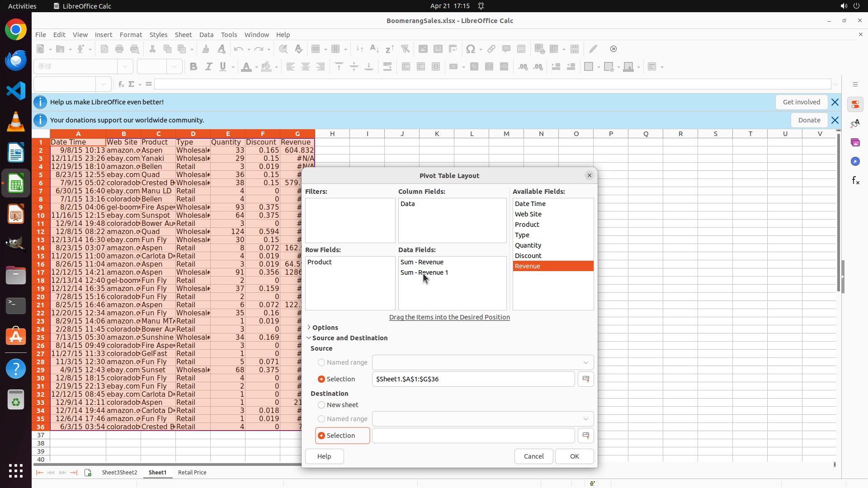Switch to the Retail Price sheet tab
This screenshot has height=488, width=868.
(192, 473)
